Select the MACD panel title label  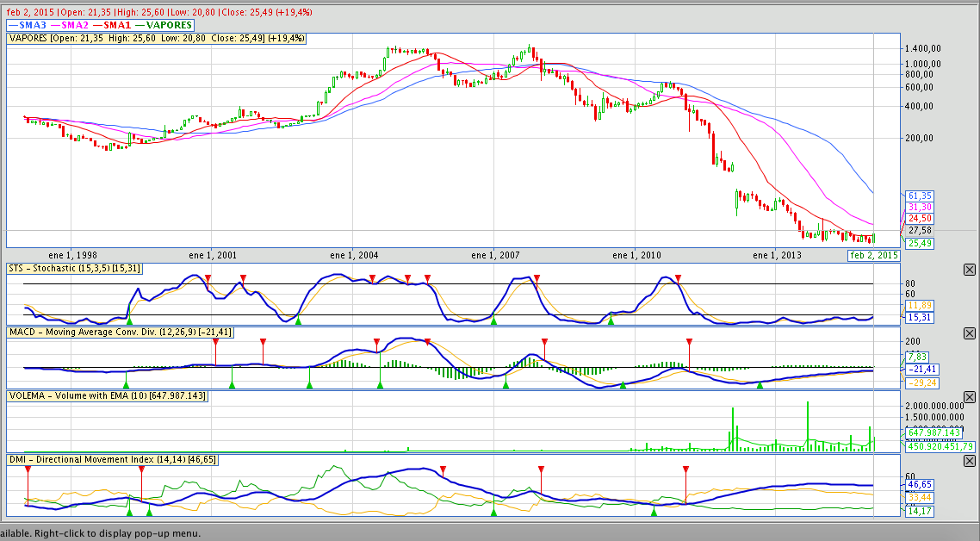[120, 333]
